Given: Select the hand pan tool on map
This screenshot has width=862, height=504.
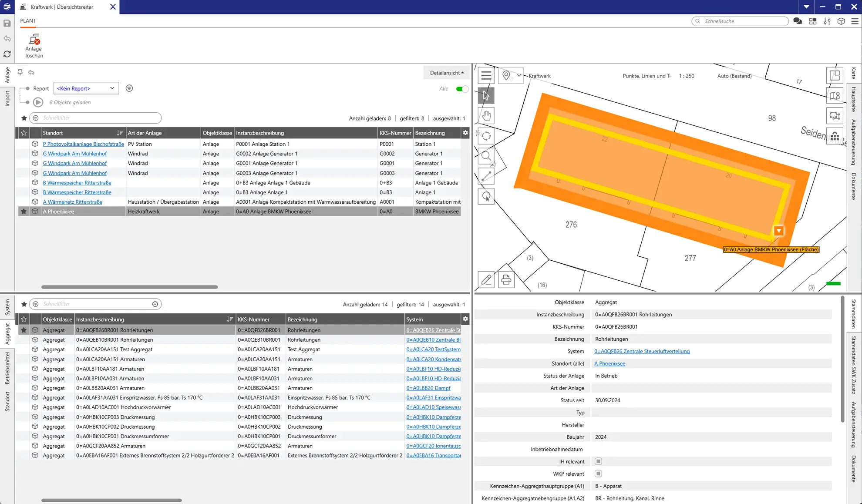Looking at the screenshot, I should (486, 116).
